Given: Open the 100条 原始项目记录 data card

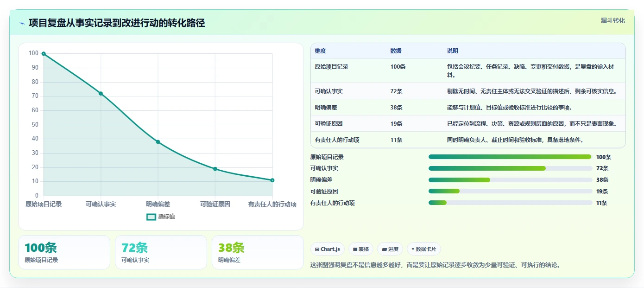Looking at the screenshot, I should (x=64, y=252).
